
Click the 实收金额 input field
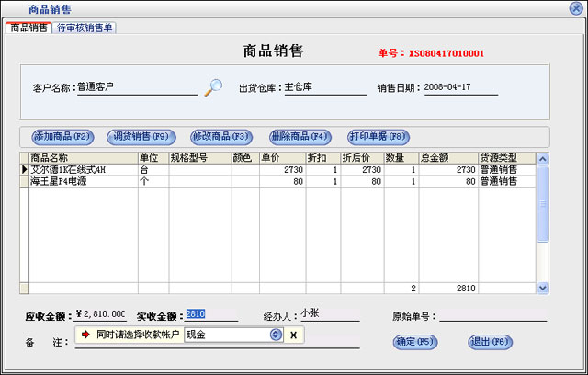coord(211,314)
